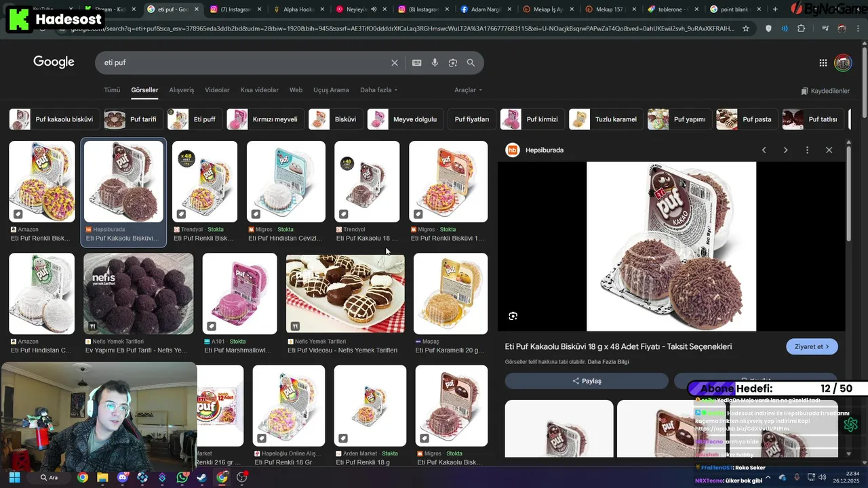Select the 'Tuzlu karamel' filter chip
Viewport: 868px width, 488px height.
point(606,119)
